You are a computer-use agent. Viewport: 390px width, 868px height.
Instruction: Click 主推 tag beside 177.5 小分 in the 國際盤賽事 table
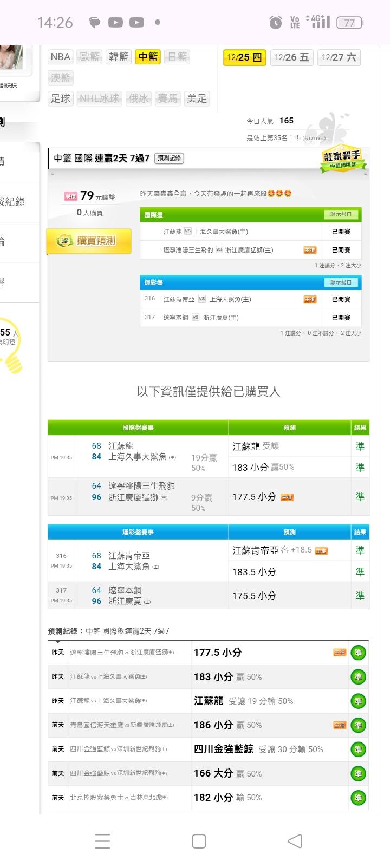287,497
